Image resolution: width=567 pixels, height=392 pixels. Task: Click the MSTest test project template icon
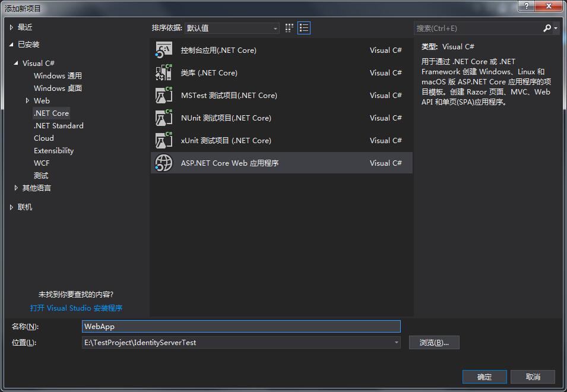point(164,96)
